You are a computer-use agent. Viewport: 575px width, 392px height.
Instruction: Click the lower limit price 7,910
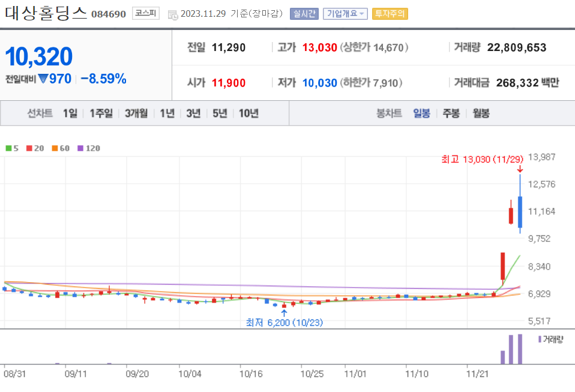[x=385, y=83]
